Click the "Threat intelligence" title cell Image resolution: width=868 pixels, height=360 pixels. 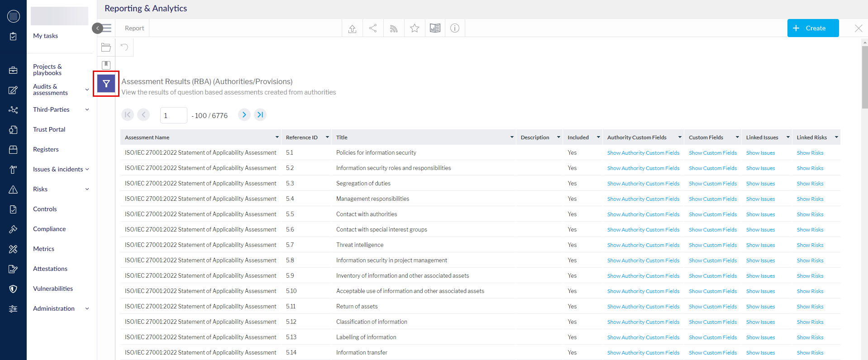coord(360,245)
